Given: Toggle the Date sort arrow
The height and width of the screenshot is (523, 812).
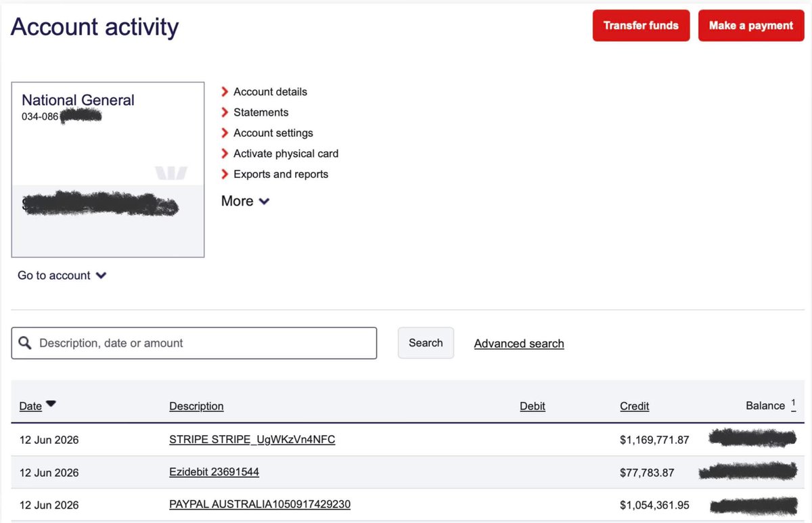Looking at the screenshot, I should (51, 404).
